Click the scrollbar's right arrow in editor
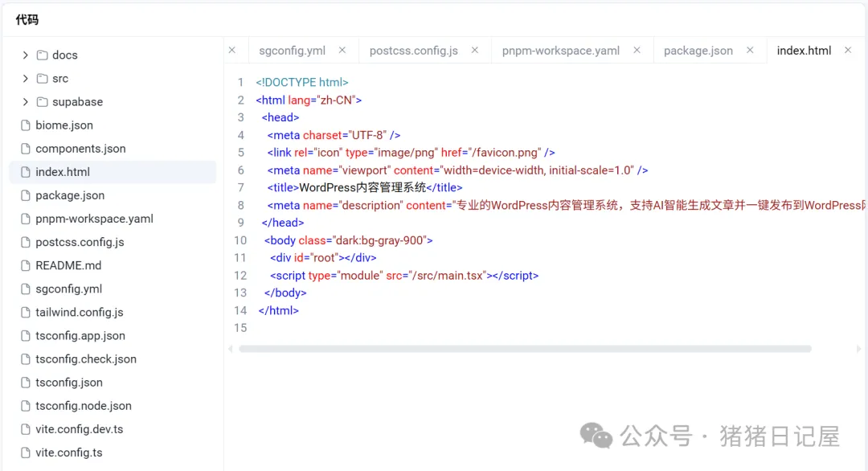The width and height of the screenshot is (868, 471). tap(859, 349)
